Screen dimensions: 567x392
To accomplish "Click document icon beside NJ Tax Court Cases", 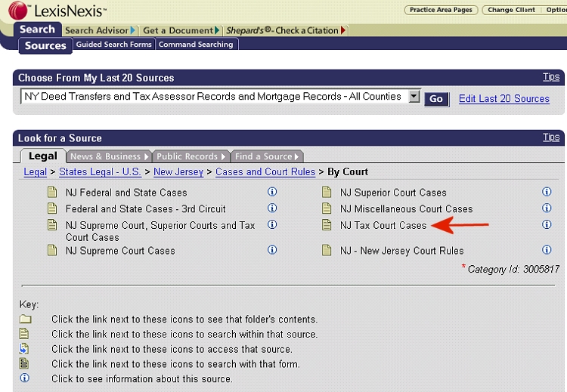I will 327,225.
